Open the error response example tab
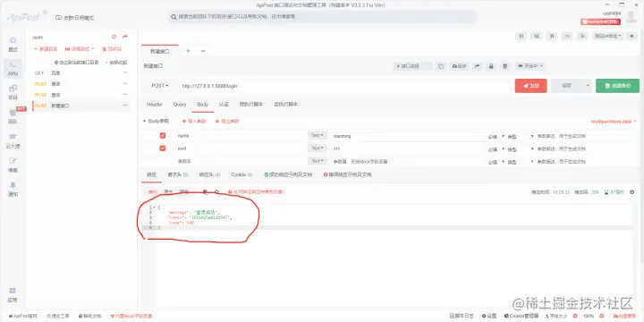 tap(347, 174)
